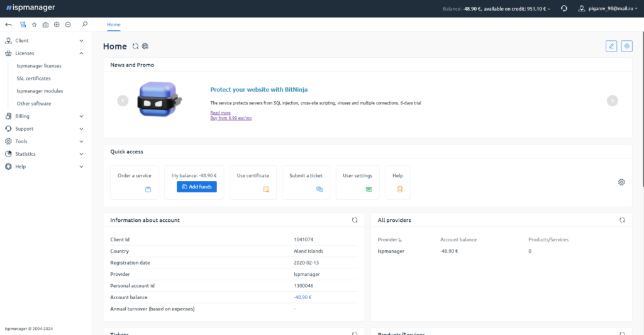The height and width of the screenshot is (335, 644).
Task: Switch to the Home tab
Action: pyautogui.click(x=114, y=25)
